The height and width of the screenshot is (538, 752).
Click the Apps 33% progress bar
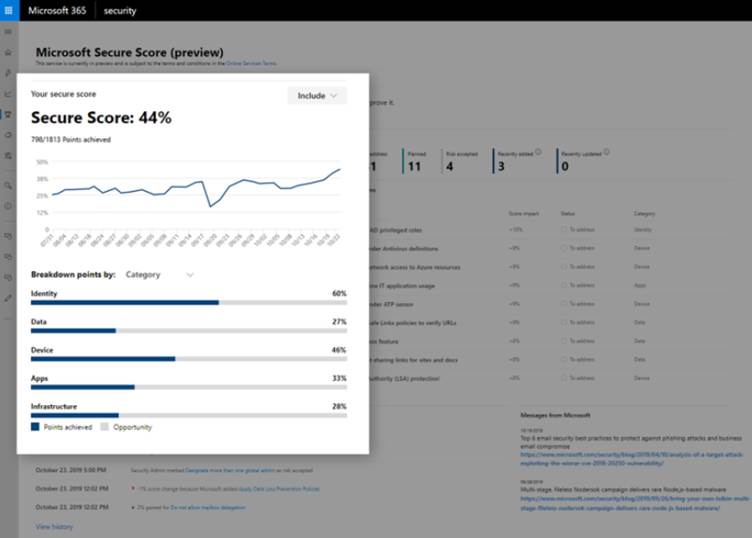point(188,387)
